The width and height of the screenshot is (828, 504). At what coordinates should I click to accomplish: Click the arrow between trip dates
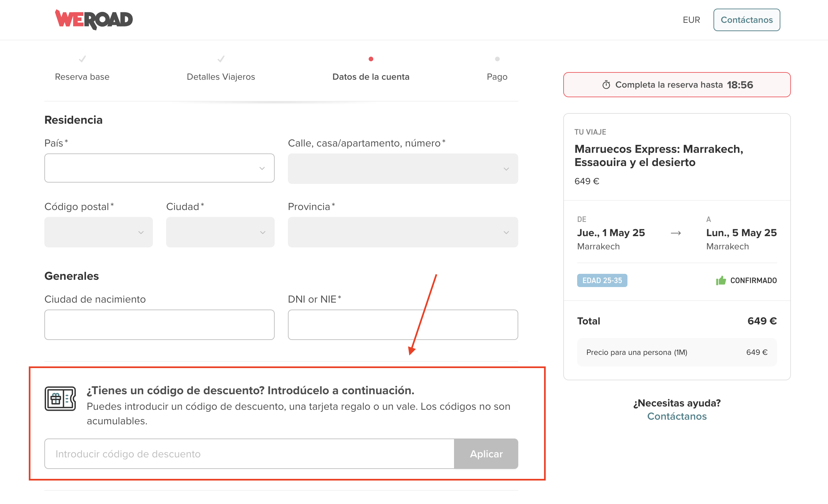click(x=675, y=233)
